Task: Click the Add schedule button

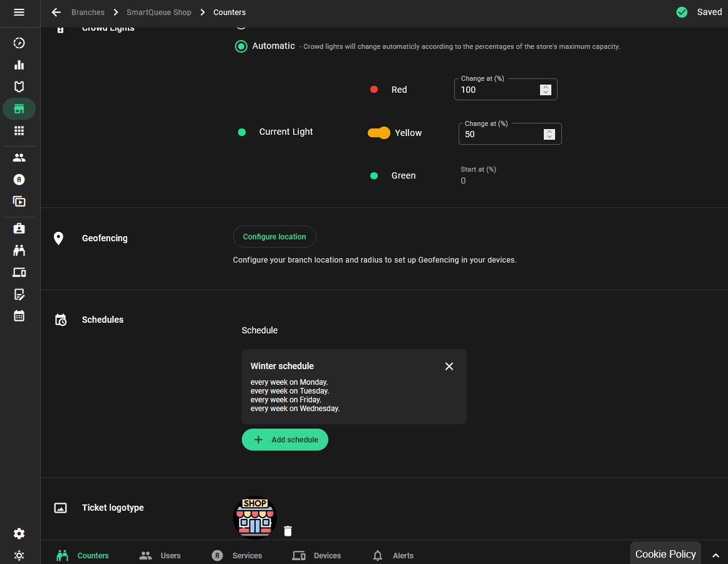Action: pyautogui.click(x=285, y=440)
